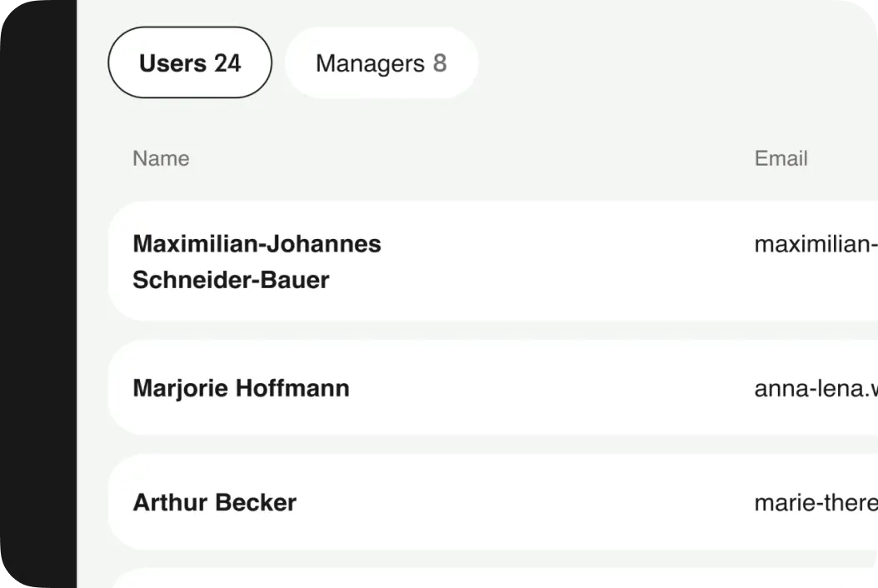Switch to the Users tab
The height and width of the screenshot is (588, 878).
click(x=190, y=62)
